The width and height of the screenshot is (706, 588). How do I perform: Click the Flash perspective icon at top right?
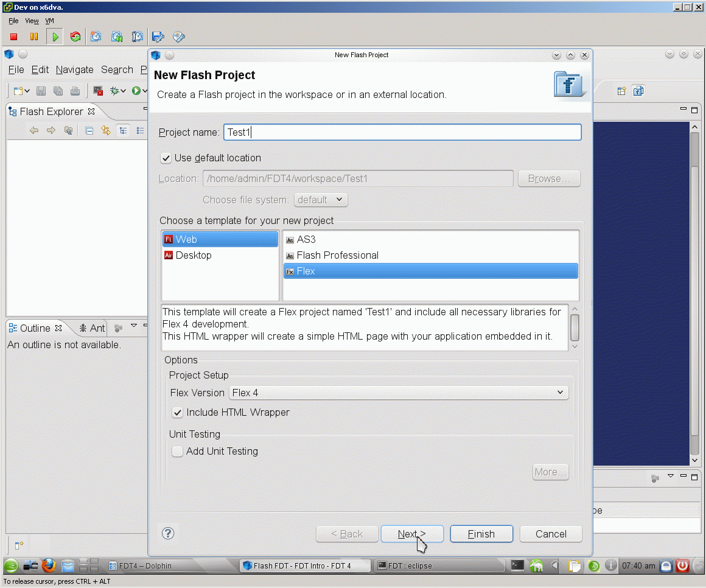pos(638,91)
